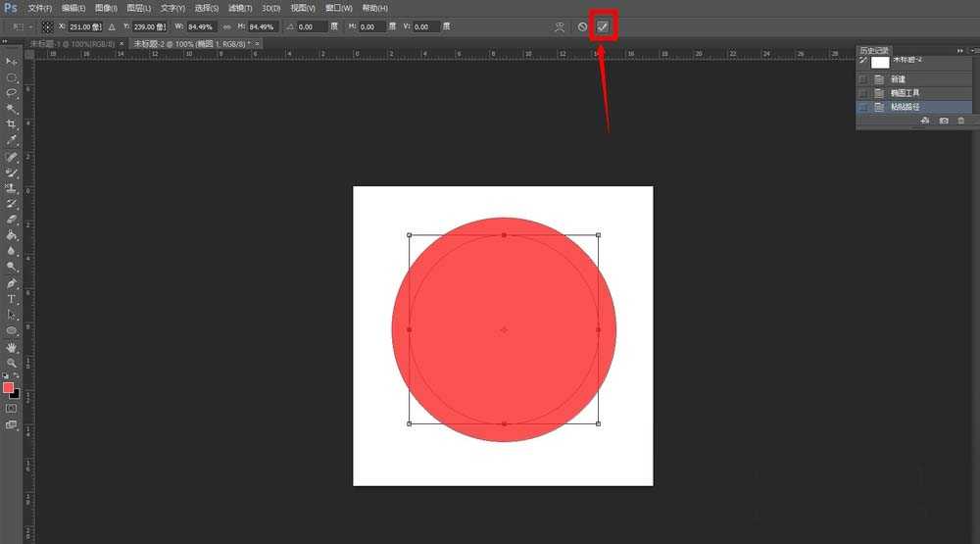Select the Dodge tool
This screenshot has width=980, height=544.
pyautogui.click(x=11, y=267)
